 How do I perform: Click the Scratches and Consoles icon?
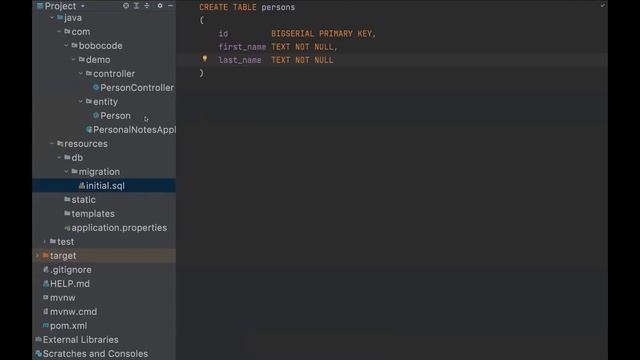coord(38,353)
